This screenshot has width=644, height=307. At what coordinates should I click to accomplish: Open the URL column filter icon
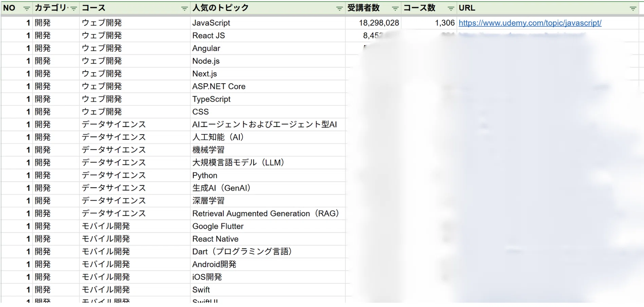(633, 8)
